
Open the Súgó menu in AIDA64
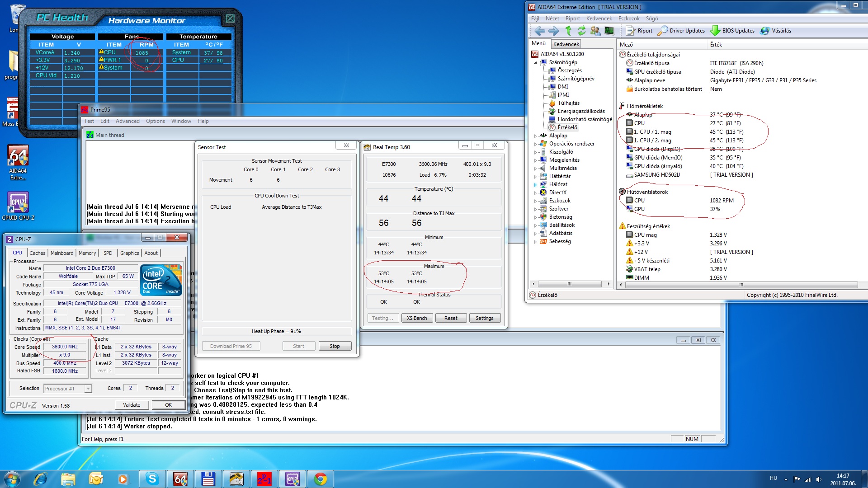[652, 19]
